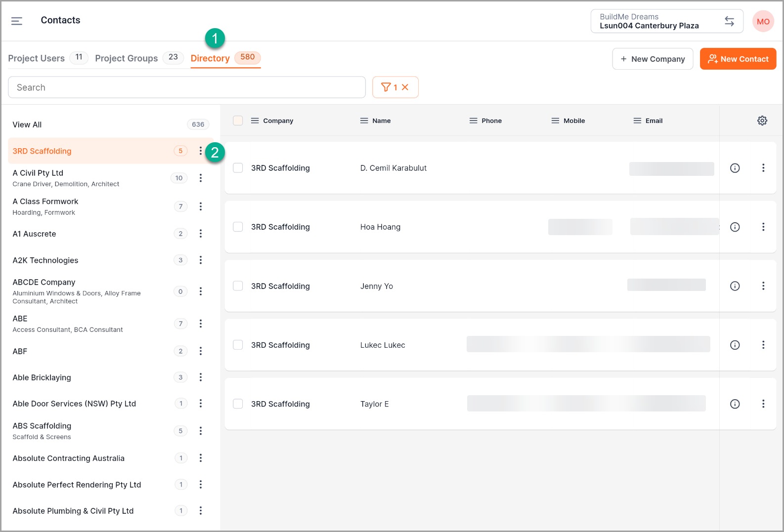The height and width of the screenshot is (532, 784).
Task: Expand more options for A Civil Pty Ltd
Action: tap(200, 178)
